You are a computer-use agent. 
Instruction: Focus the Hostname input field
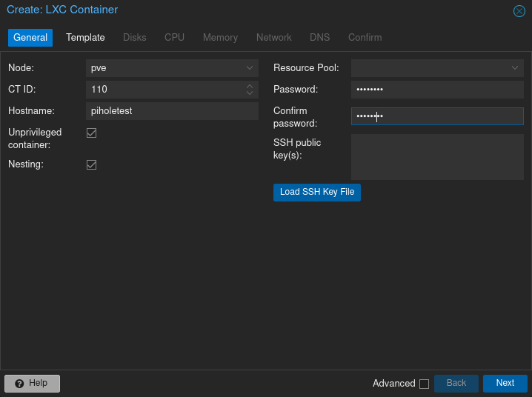tap(172, 111)
